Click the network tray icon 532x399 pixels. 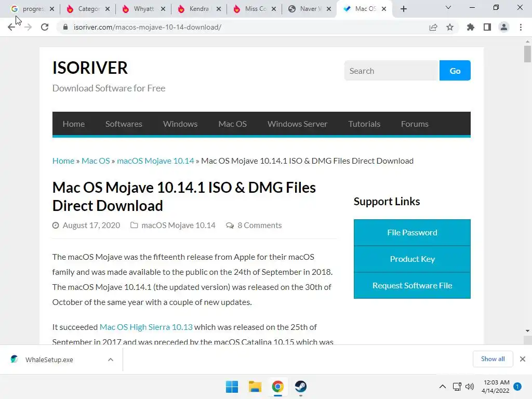coord(457,387)
